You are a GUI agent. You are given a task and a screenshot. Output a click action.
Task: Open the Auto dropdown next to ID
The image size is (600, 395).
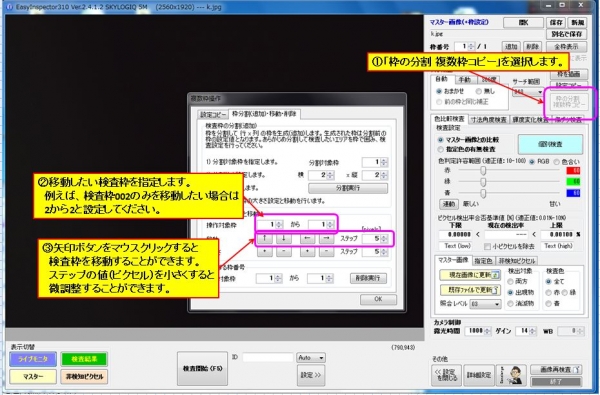(x=311, y=358)
